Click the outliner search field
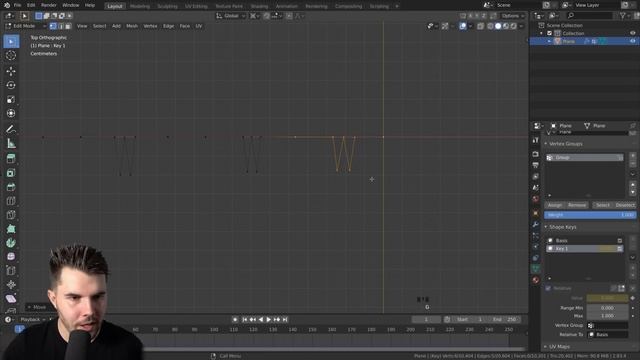The image size is (640, 360). tap(589, 16)
